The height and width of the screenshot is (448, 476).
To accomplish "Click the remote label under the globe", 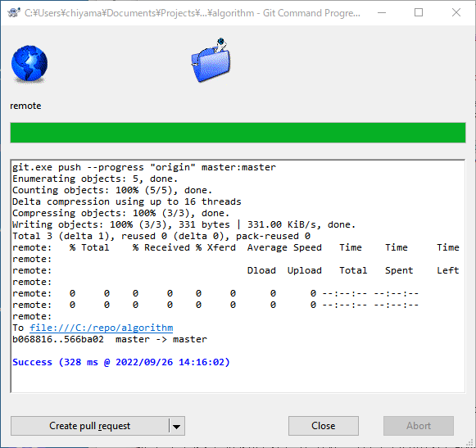I will 25,106.
